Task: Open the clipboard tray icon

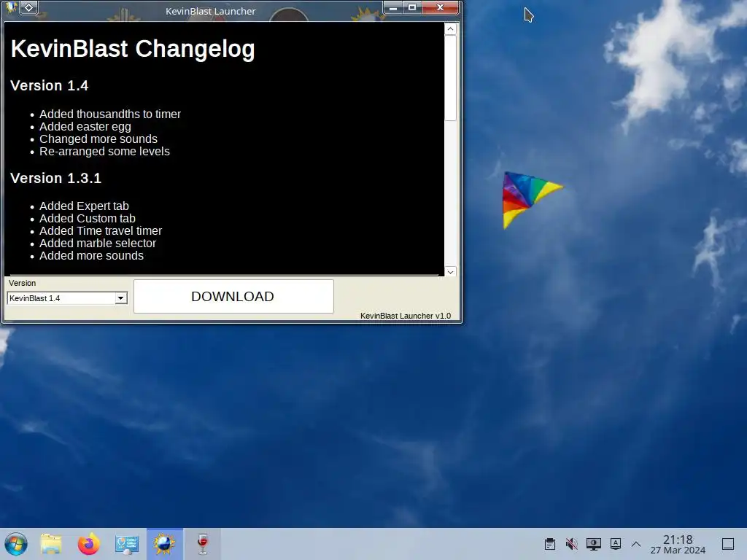Action: [550, 544]
